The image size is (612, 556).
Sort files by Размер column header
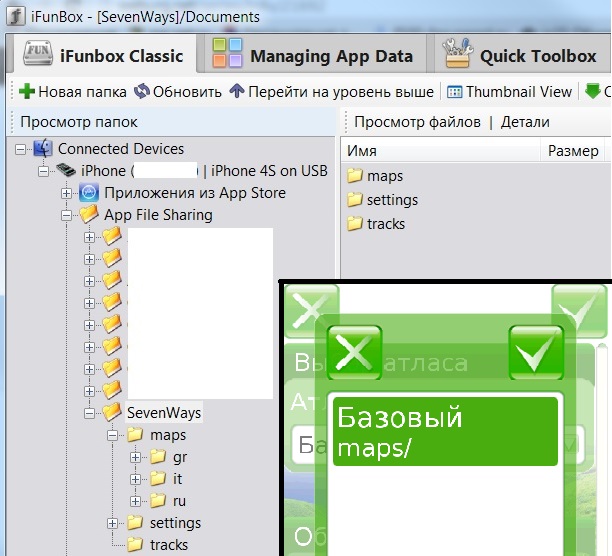[x=573, y=151]
